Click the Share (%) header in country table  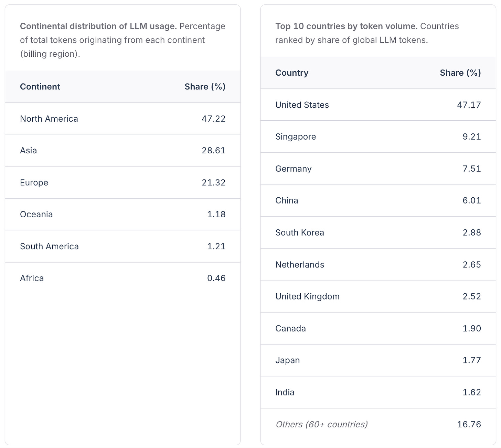[460, 73]
